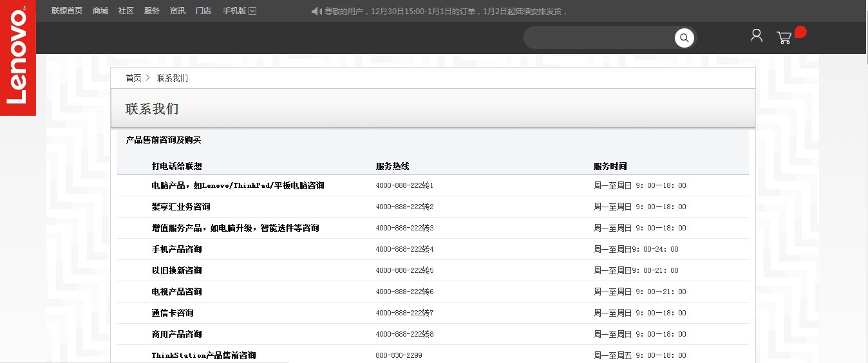
Task: Click the 打电话给联想 column header
Action: [x=177, y=166]
